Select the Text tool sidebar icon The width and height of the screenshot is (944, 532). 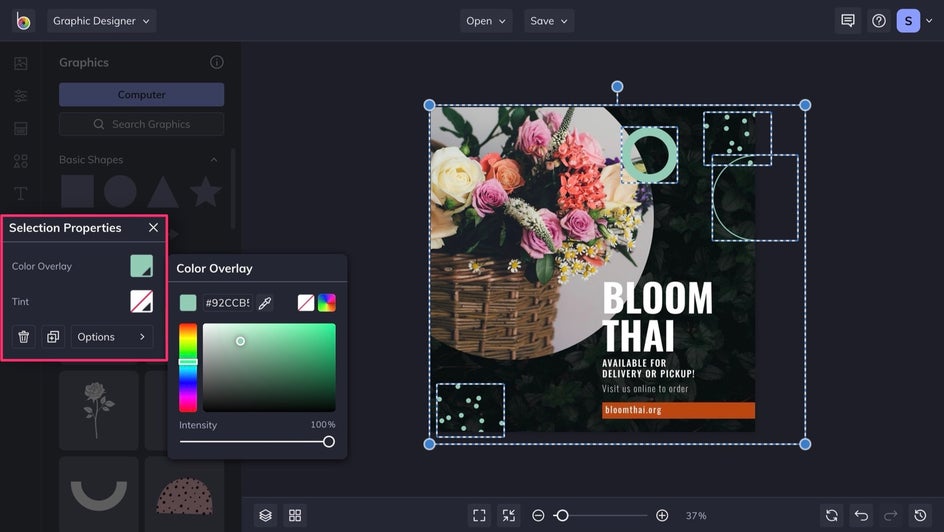20,193
